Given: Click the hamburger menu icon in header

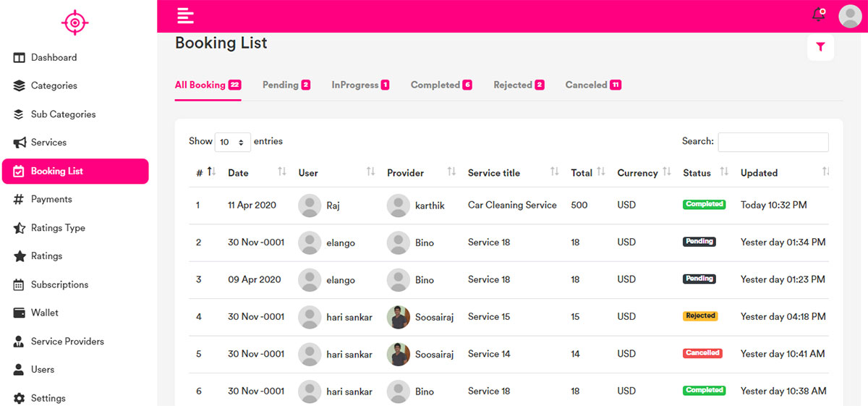Looking at the screenshot, I should pyautogui.click(x=186, y=15).
